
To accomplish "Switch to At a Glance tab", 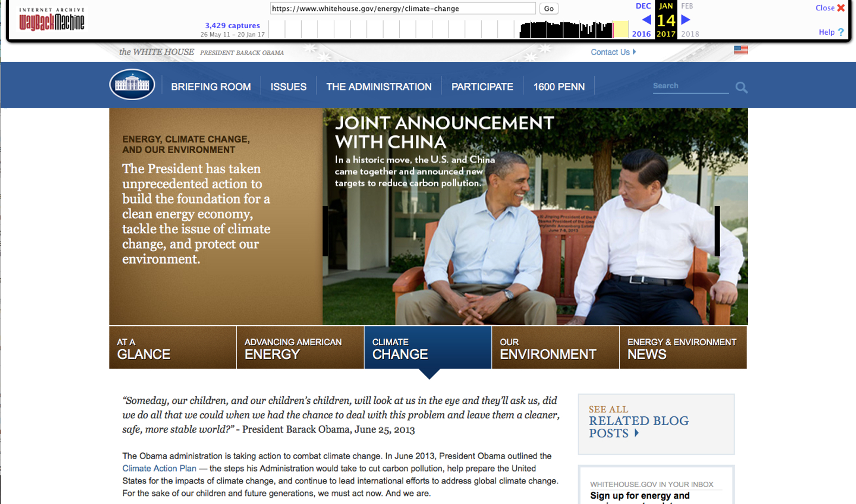I will (172, 348).
